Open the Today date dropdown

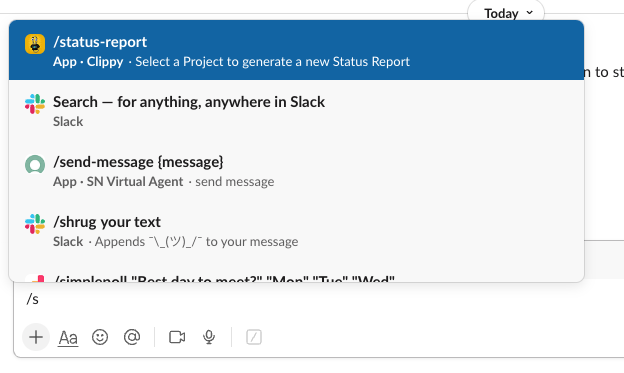coord(505,13)
